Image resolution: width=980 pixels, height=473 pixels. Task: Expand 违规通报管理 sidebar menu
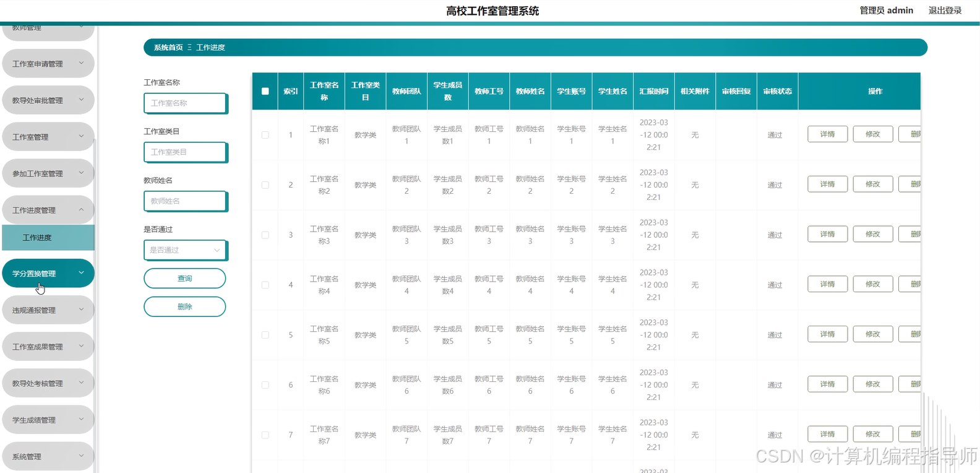48,310
